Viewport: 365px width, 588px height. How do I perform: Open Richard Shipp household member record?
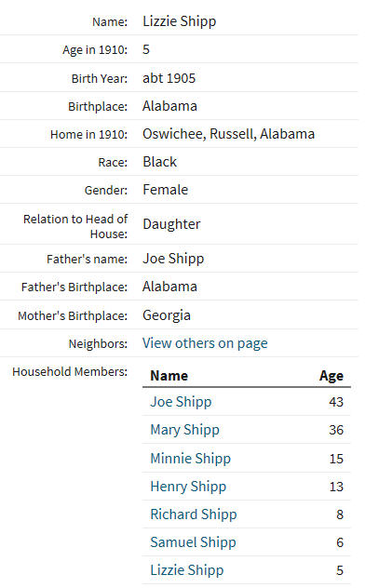(x=194, y=514)
